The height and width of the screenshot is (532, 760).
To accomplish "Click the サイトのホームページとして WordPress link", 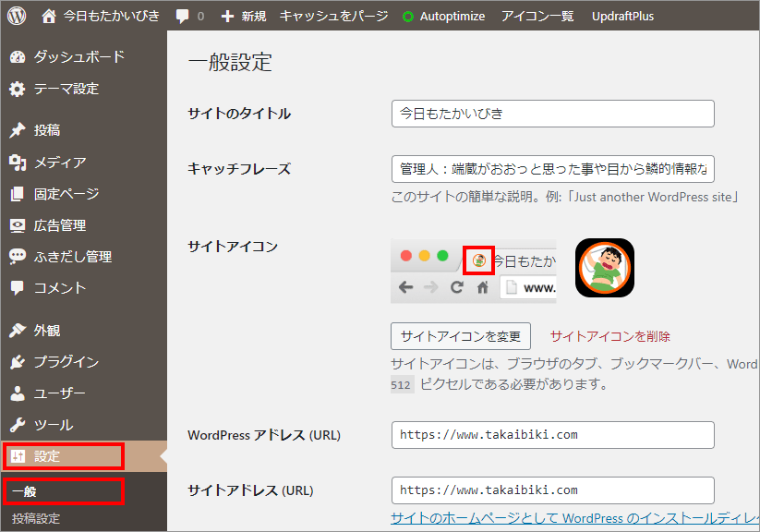I will click(x=574, y=518).
